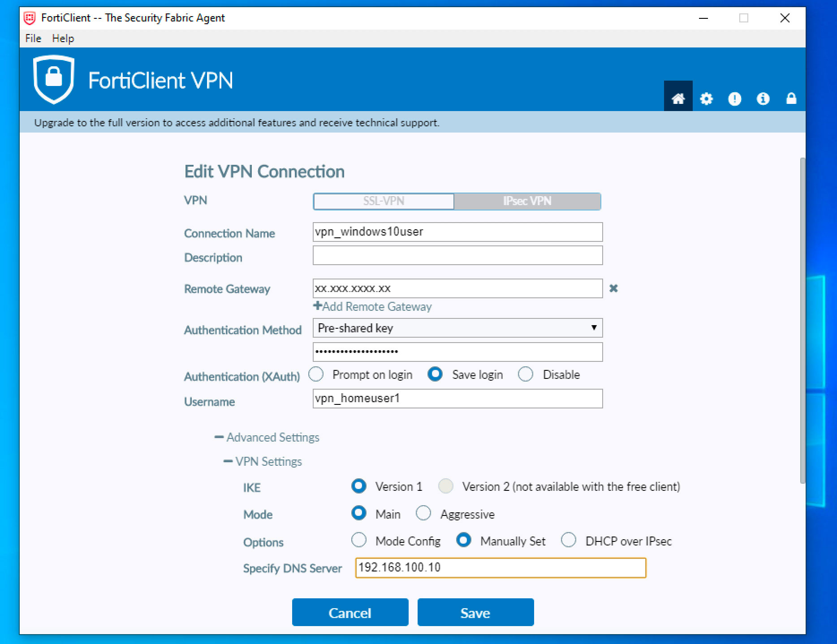Choose IKE Version 1
Screen dimensions: 837x644
359,486
